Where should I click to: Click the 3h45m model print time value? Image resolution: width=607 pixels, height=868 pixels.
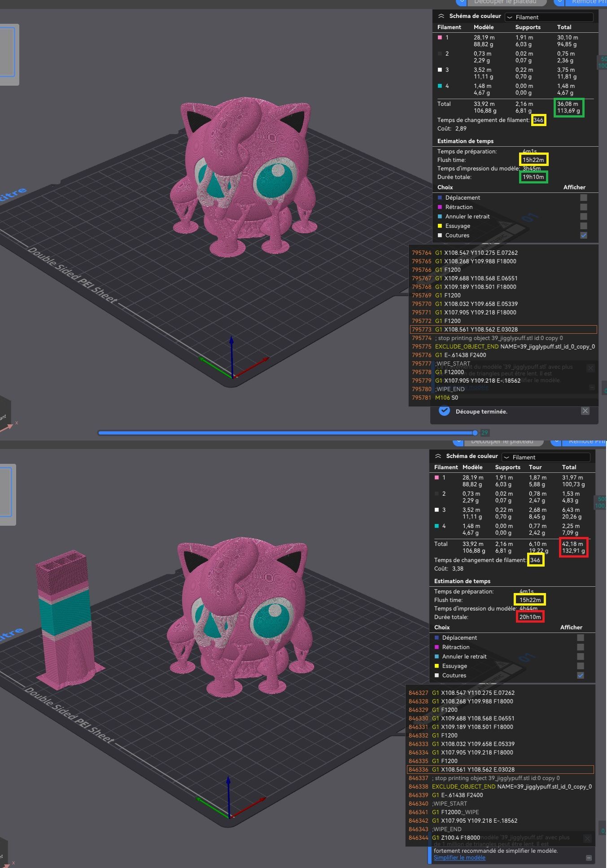[x=532, y=169]
